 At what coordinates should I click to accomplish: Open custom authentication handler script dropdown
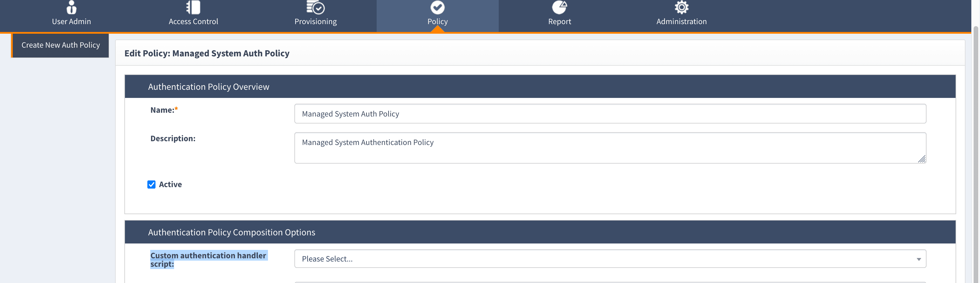pyautogui.click(x=610, y=259)
